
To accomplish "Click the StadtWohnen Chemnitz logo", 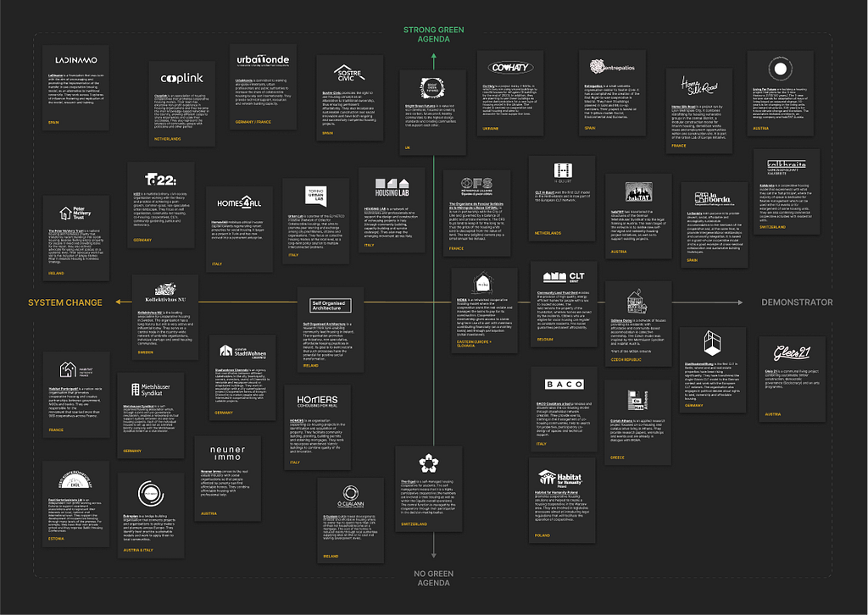I will click(242, 352).
